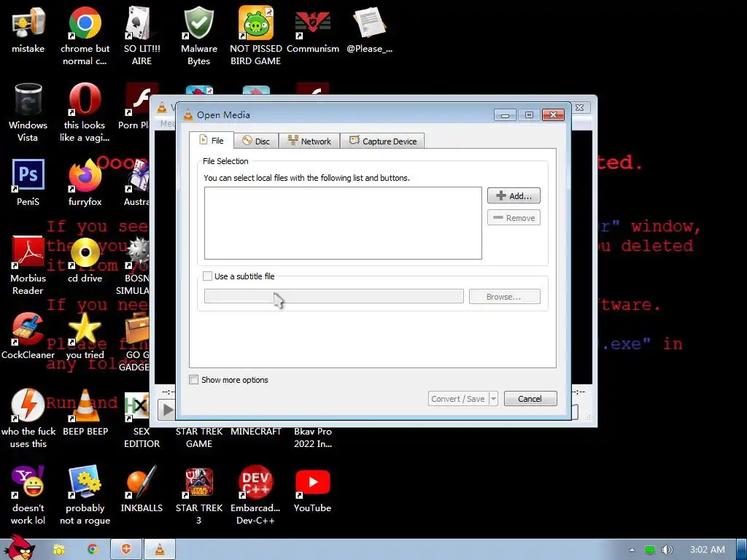The image size is (747, 560).
Task: Click the Show desktop strip
Action: point(742,550)
